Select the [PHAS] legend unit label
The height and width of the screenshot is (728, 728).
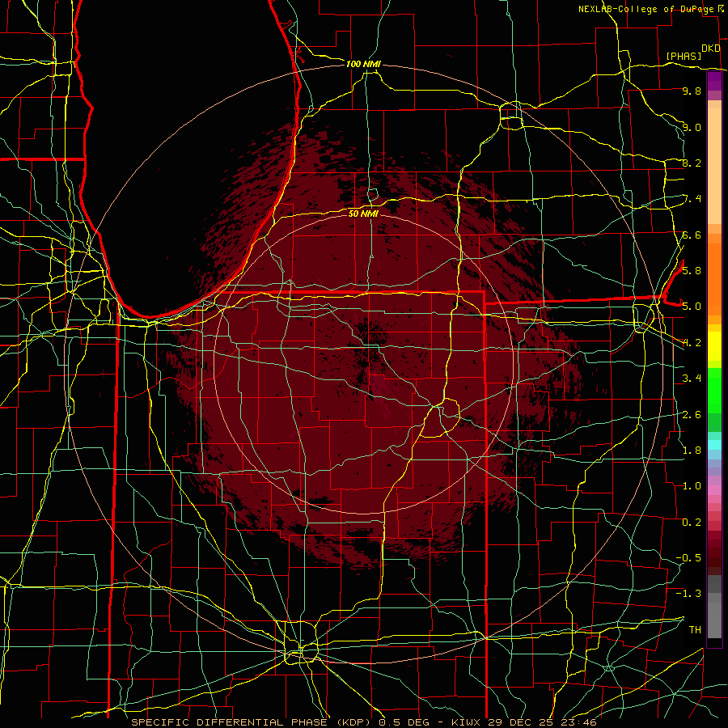tap(684, 56)
